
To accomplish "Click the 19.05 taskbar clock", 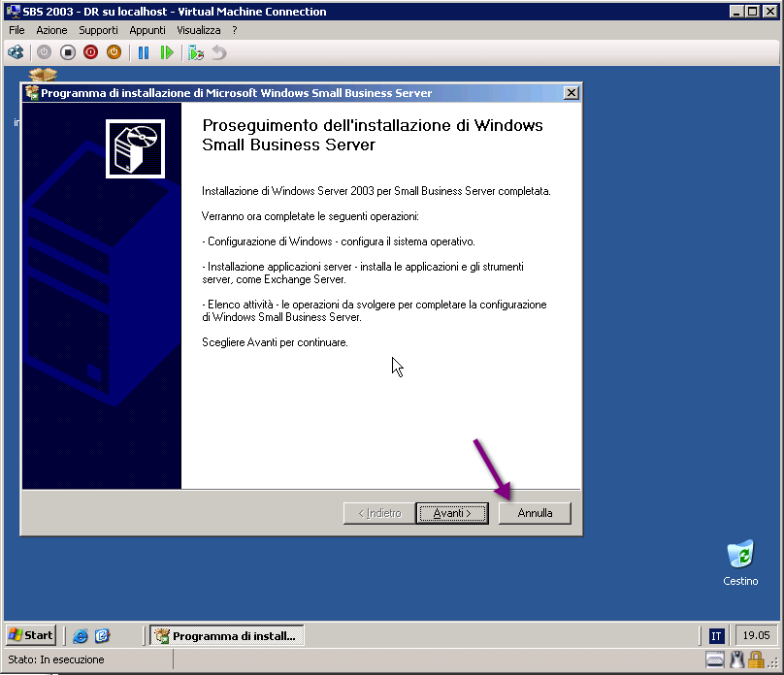I will coord(756,635).
